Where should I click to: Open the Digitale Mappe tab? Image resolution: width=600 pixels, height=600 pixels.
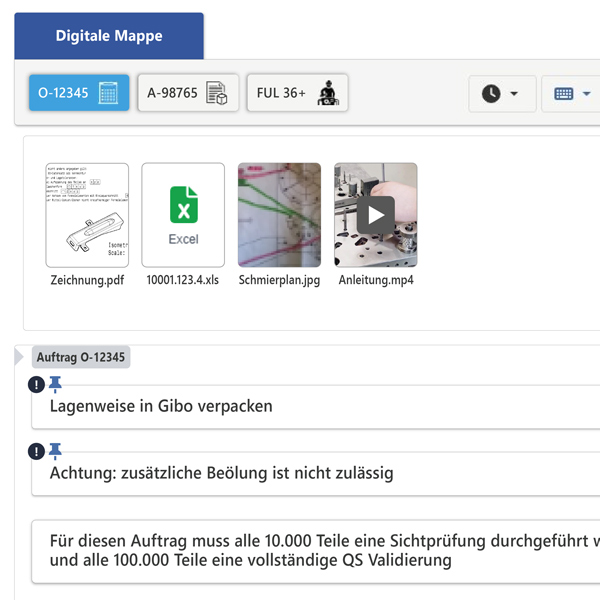[109, 36]
